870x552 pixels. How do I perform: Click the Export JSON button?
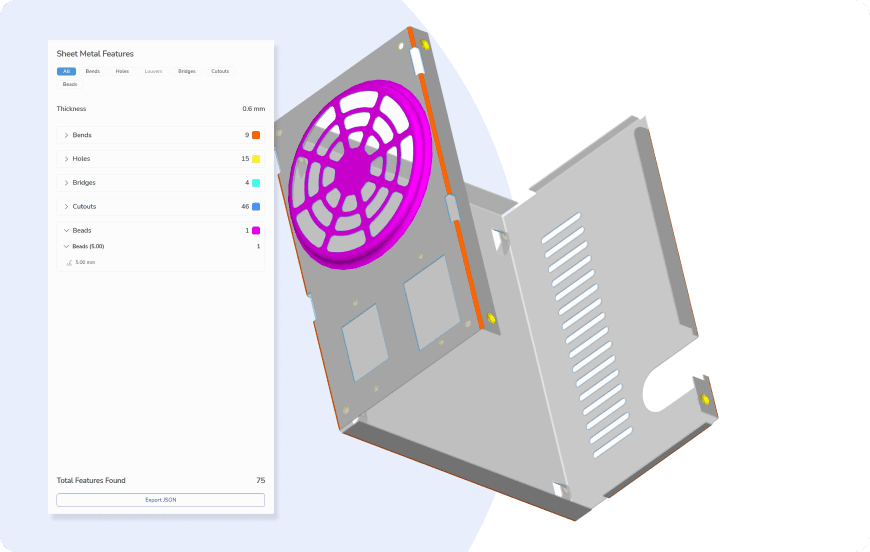(160, 500)
